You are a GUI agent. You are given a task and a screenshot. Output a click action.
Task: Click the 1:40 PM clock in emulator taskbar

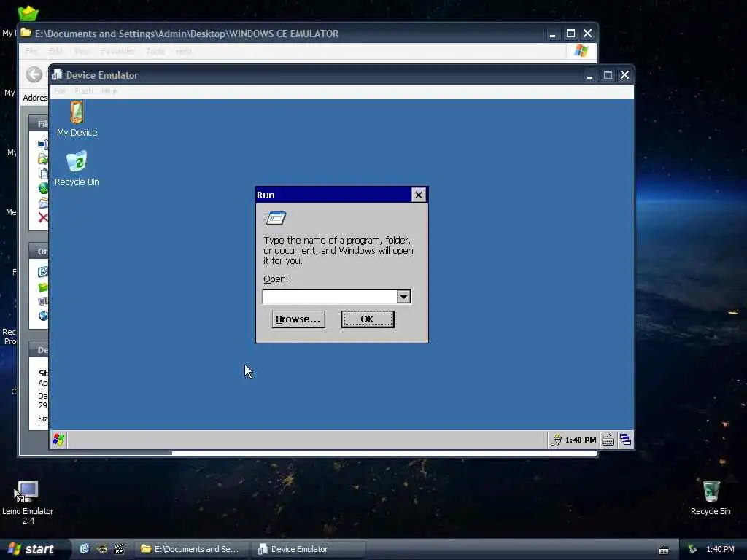(x=580, y=440)
